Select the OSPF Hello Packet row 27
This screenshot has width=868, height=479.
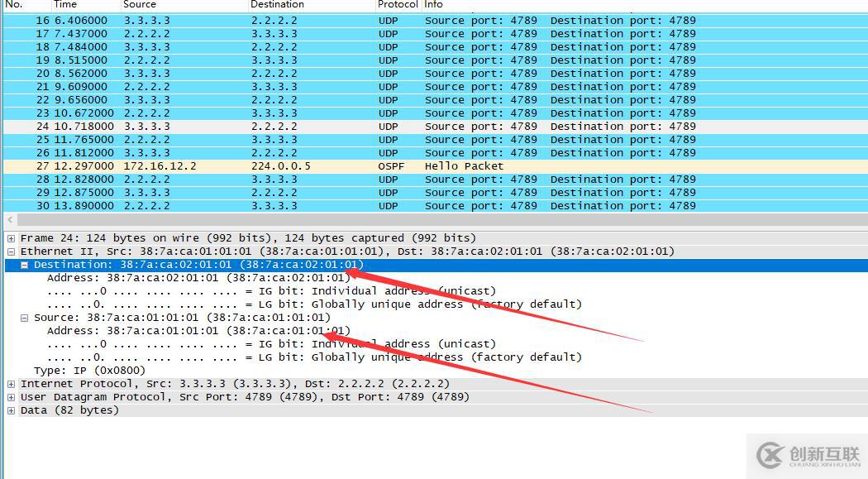click(x=435, y=166)
